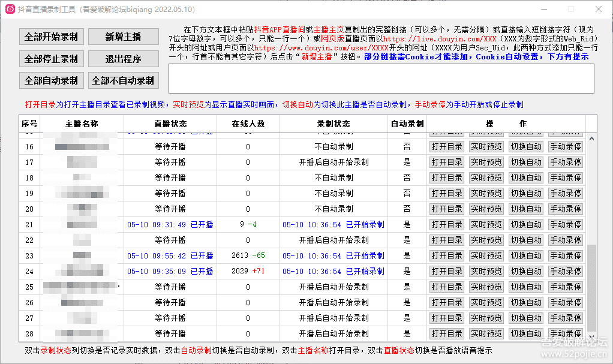Viewport: 613px width, 364px height.
Task: Select row 21 live status 已开播 cell
Action: (x=170, y=224)
